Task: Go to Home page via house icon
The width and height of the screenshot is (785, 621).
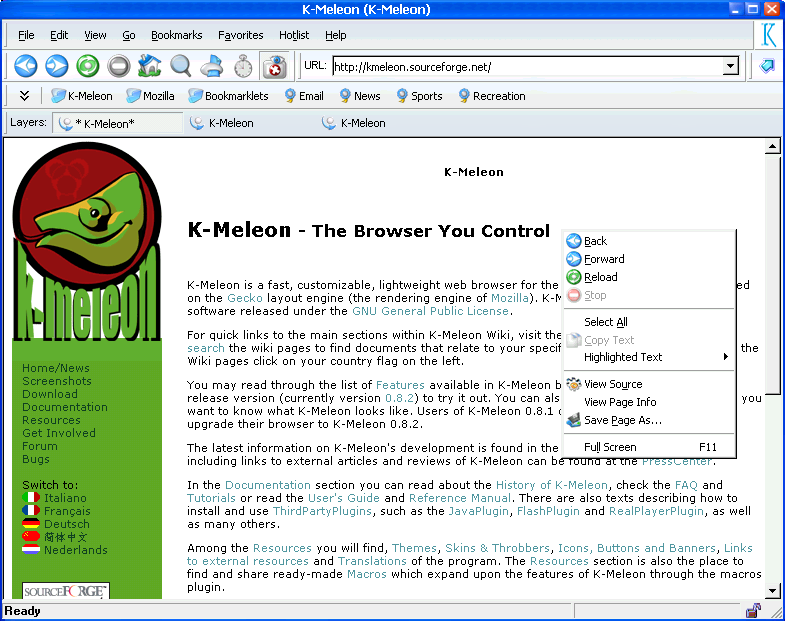Action: (x=150, y=67)
